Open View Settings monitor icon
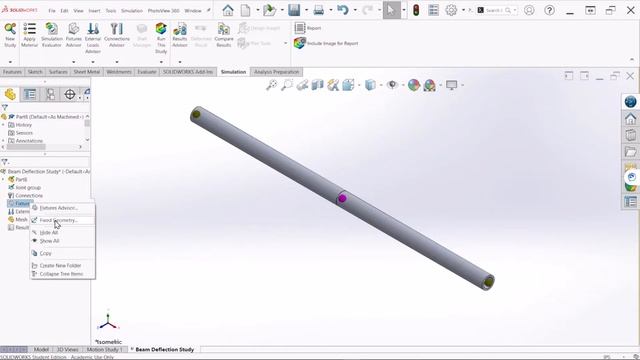Image resolution: width=640 pixels, height=360 pixels. [x=451, y=85]
